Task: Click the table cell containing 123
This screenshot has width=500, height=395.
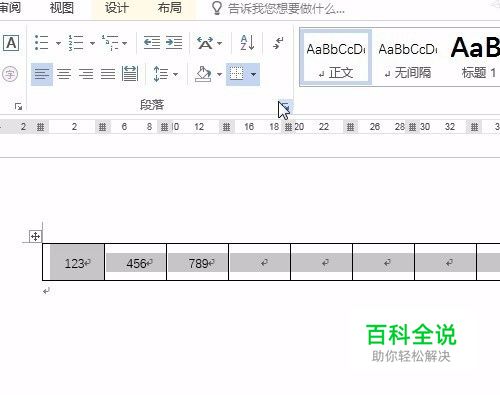Action: tap(74, 262)
